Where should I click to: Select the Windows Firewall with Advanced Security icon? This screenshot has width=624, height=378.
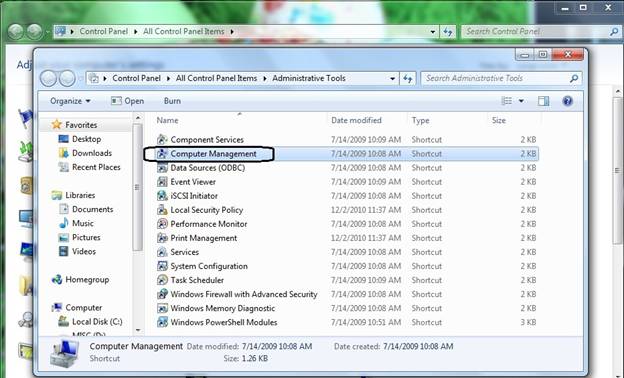(x=162, y=294)
